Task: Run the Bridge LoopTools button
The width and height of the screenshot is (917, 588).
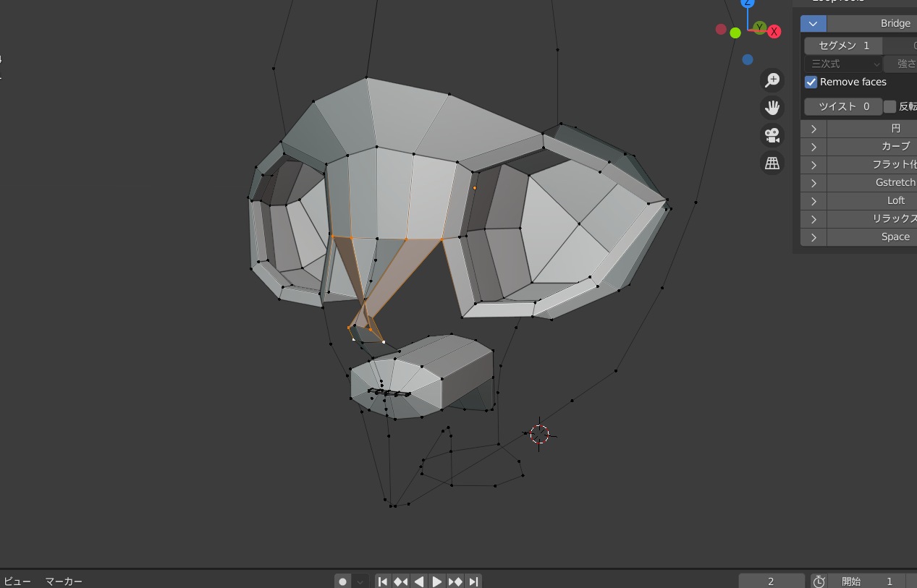Action: [x=872, y=24]
